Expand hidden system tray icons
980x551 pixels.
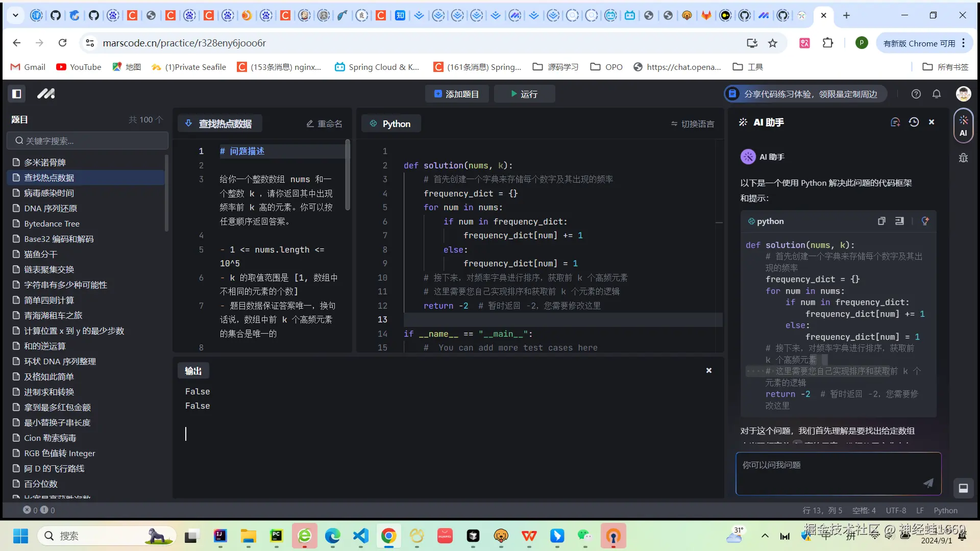(x=765, y=536)
